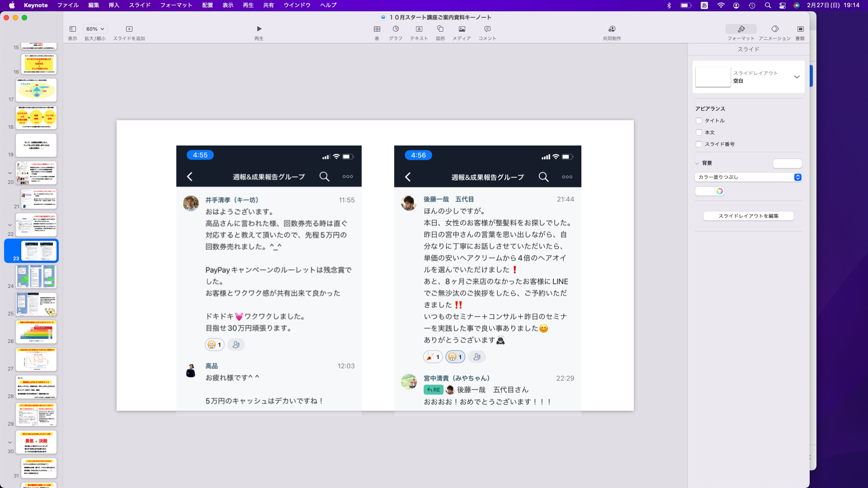This screenshot has width=868, height=488.
Task: Open Spotlight search in menu bar
Action: [768, 5]
